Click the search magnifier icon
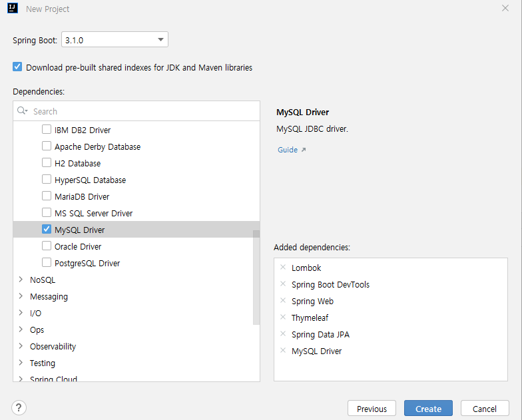The height and width of the screenshot is (420, 522). (x=22, y=110)
